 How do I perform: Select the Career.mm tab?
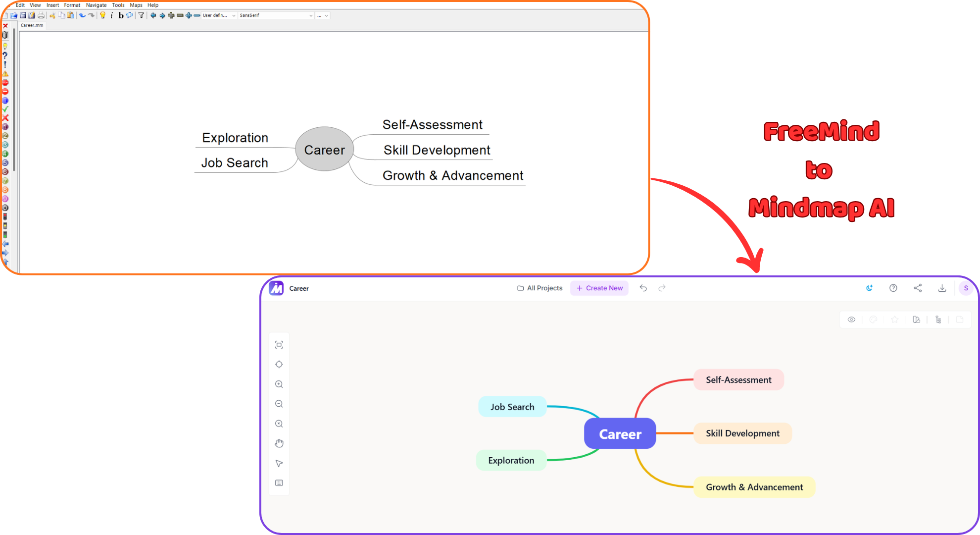pos(32,25)
